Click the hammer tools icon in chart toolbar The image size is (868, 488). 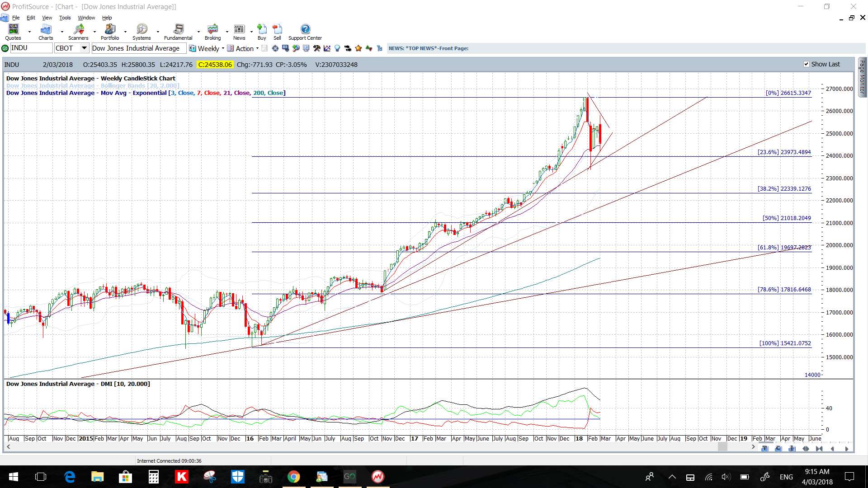tap(316, 48)
